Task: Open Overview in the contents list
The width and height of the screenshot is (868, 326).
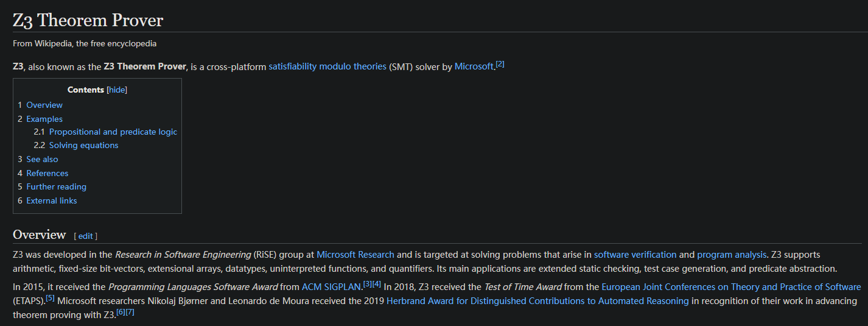Action: tap(44, 105)
